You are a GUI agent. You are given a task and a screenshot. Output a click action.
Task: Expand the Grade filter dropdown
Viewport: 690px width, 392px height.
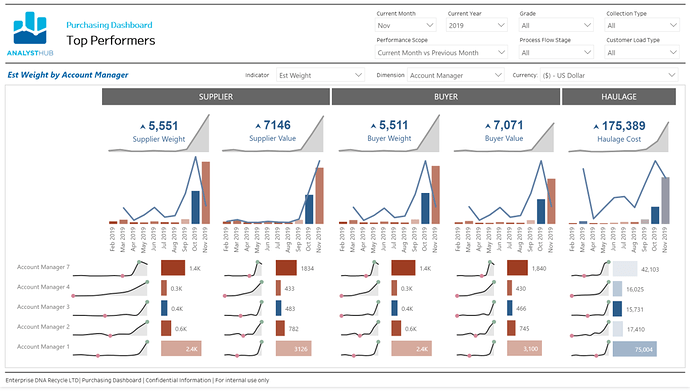click(556, 26)
